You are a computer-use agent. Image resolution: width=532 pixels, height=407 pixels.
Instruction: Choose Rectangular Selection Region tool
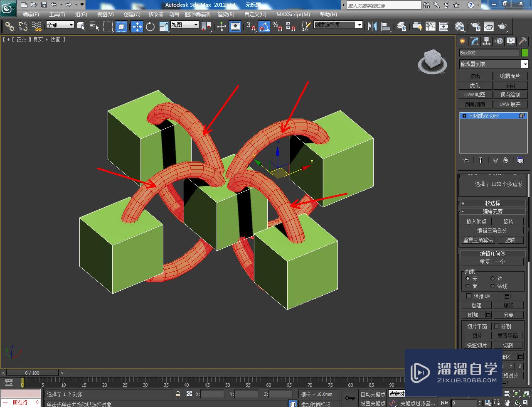pyautogui.click(x=108, y=27)
